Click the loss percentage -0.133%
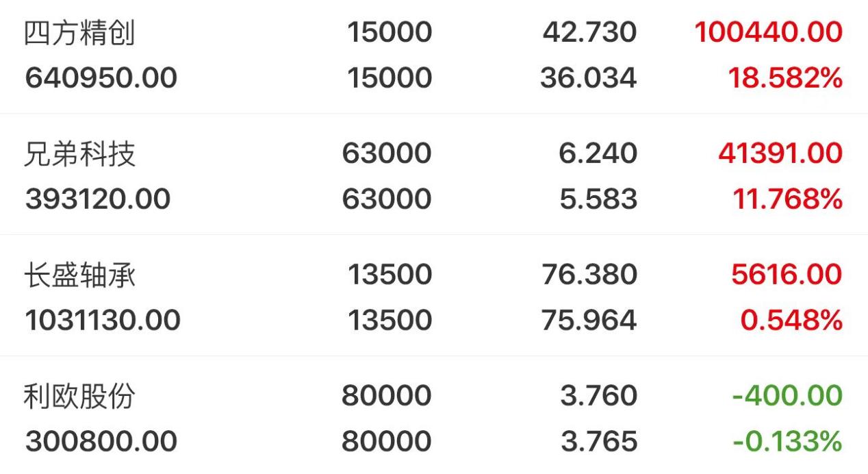This screenshot has height=474, width=868. [787, 441]
